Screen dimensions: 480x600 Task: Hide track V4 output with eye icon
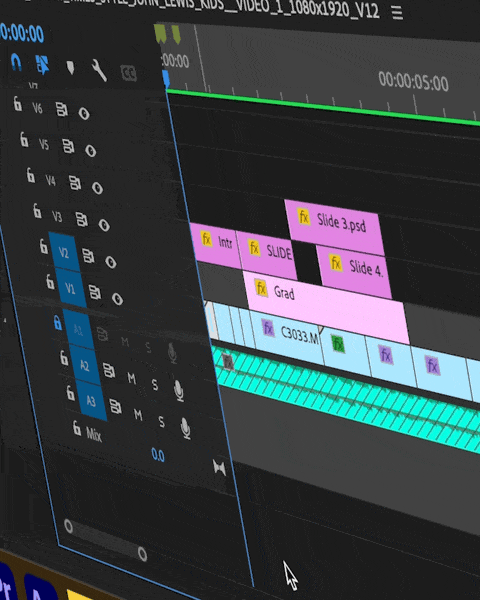tap(97, 188)
